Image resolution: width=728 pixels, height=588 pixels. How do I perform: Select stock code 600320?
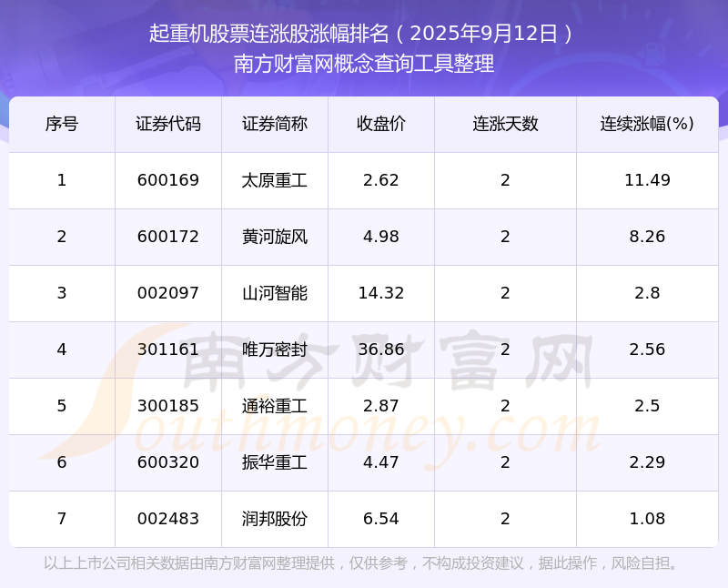pos(168,462)
